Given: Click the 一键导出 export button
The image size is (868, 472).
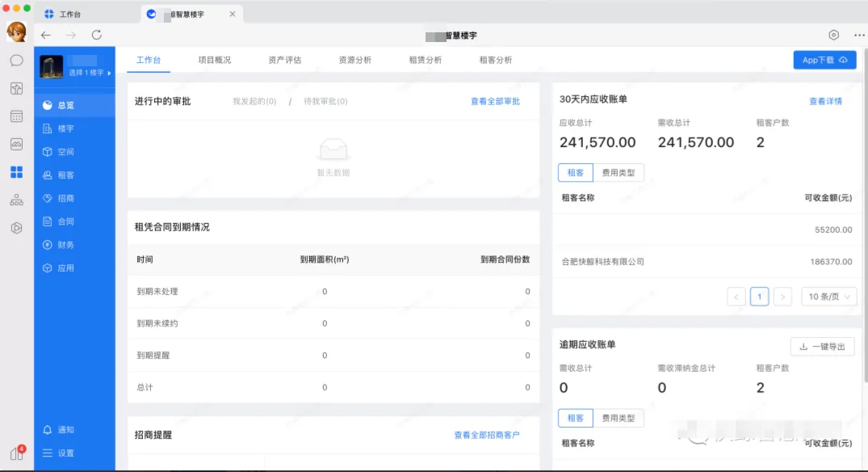Looking at the screenshot, I should 822,347.
